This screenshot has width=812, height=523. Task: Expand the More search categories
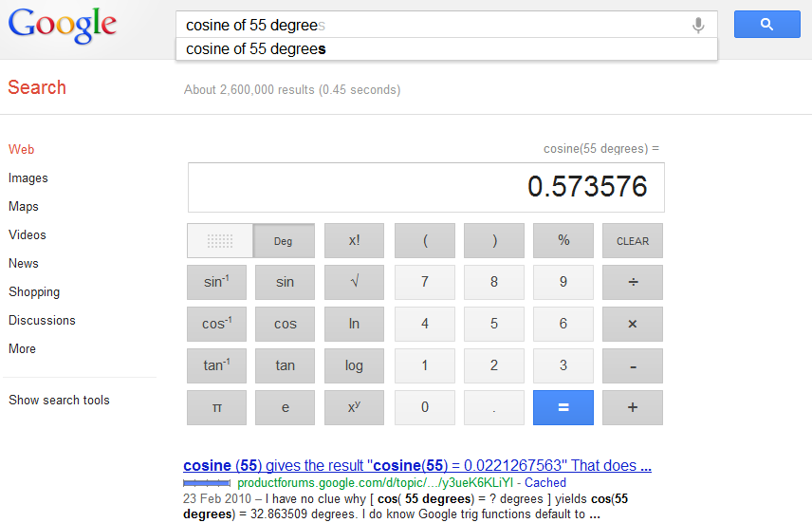(x=22, y=349)
